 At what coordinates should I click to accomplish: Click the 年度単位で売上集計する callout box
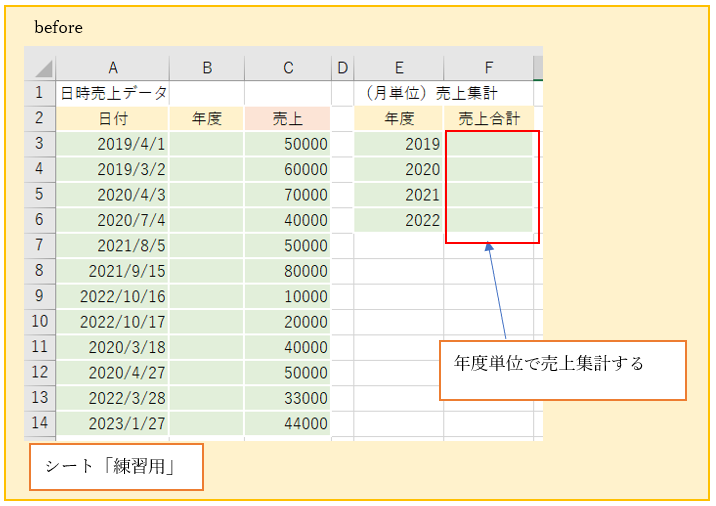[x=563, y=371]
